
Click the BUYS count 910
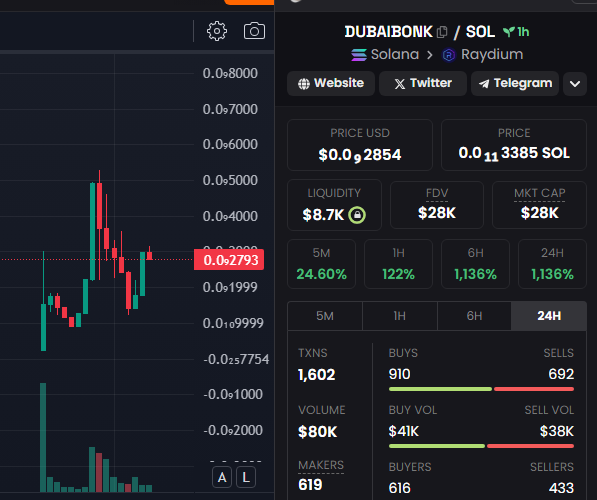pos(399,374)
